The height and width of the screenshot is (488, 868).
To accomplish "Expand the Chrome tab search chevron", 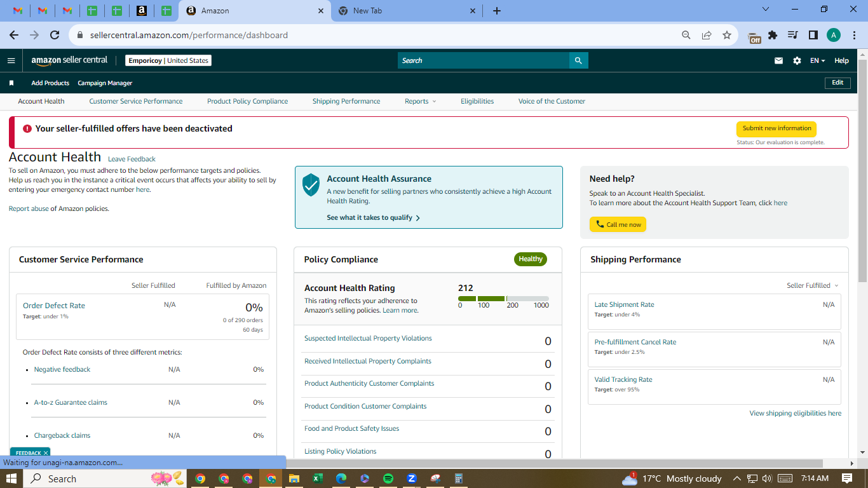I will (766, 10).
